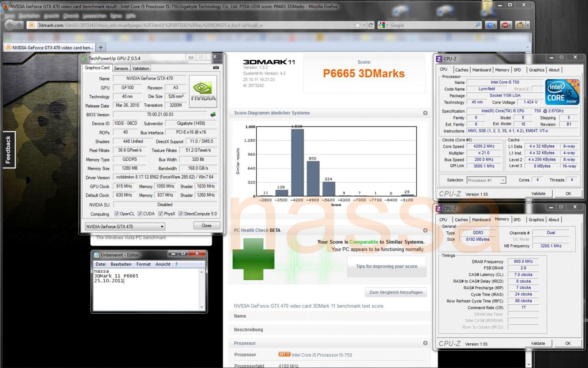The image size is (588, 368).
Task: Open the tab list arrow below the bookmarks bar
Action: pyautogui.click(x=527, y=47)
